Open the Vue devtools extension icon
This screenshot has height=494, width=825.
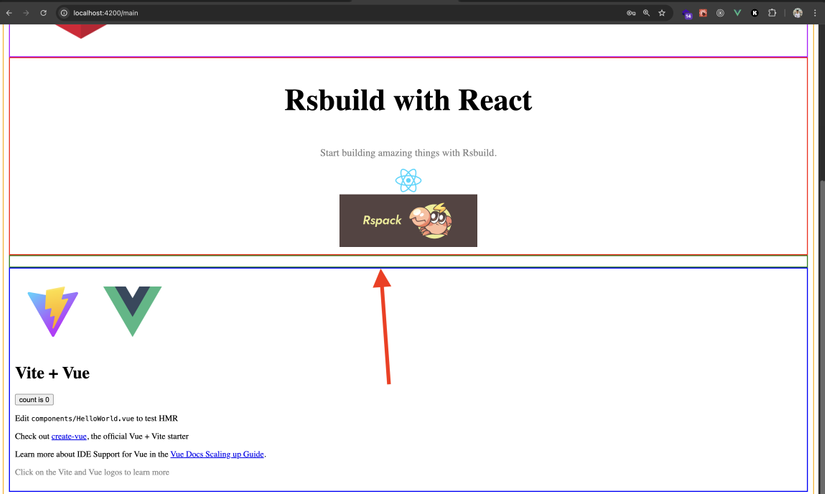(737, 13)
